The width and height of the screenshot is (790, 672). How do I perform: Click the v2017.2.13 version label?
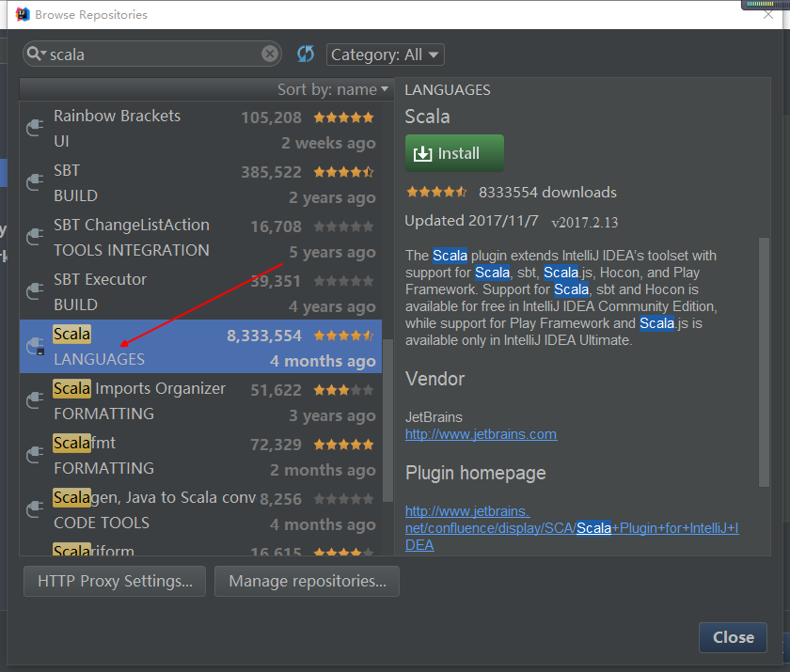584,222
